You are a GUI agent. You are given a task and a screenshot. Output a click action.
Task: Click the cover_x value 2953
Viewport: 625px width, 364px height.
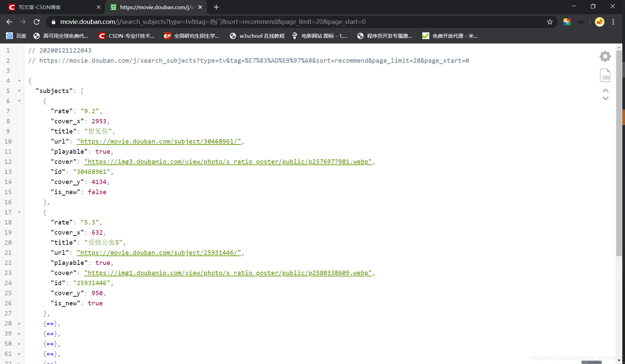[99, 121]
